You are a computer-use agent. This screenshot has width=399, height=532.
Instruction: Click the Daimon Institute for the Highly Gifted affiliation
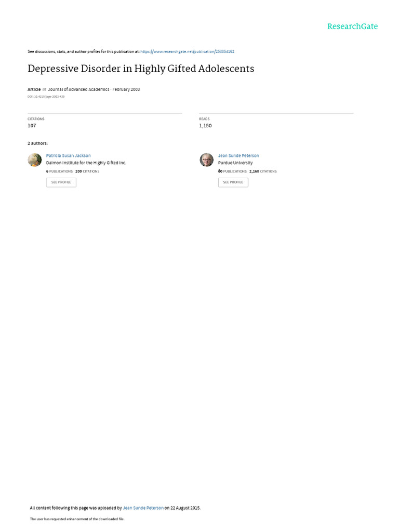(x=86, y=163)
